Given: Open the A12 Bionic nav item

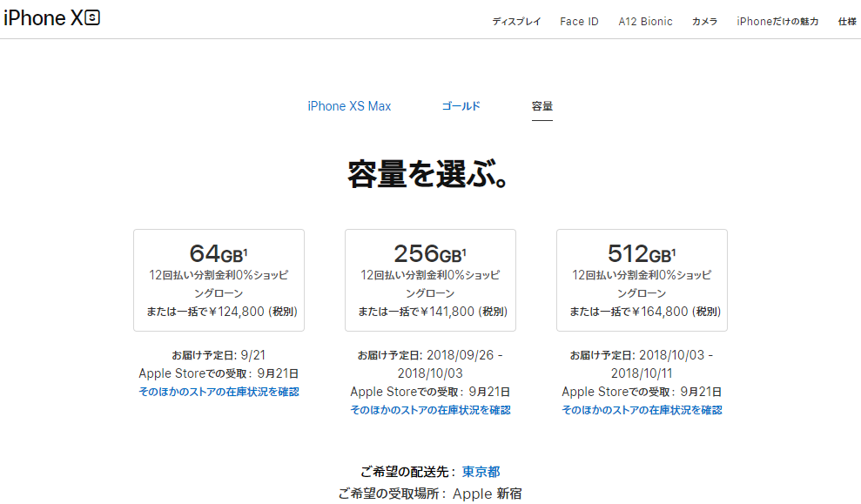Looking at the screenshot, I should pos(645,22).
